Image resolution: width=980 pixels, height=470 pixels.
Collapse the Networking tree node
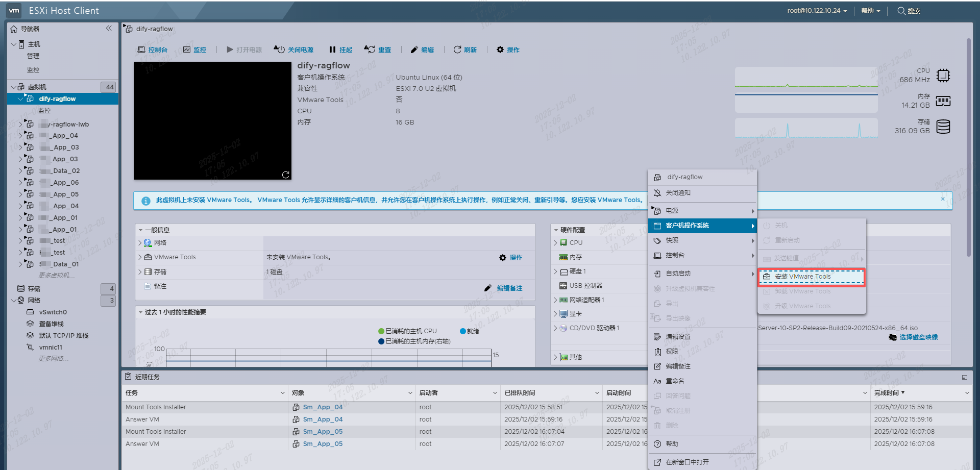pos(14,301)
